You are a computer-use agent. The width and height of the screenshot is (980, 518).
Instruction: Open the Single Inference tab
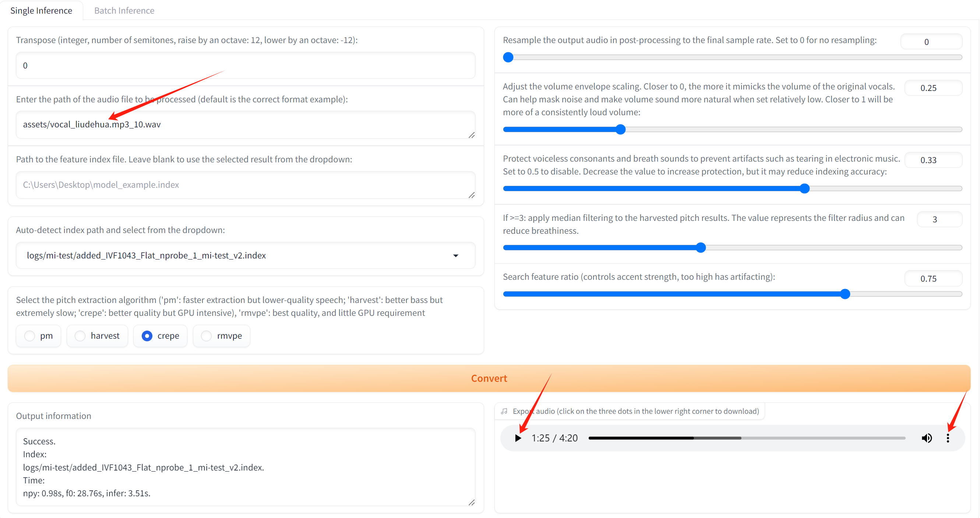(41, 11)
